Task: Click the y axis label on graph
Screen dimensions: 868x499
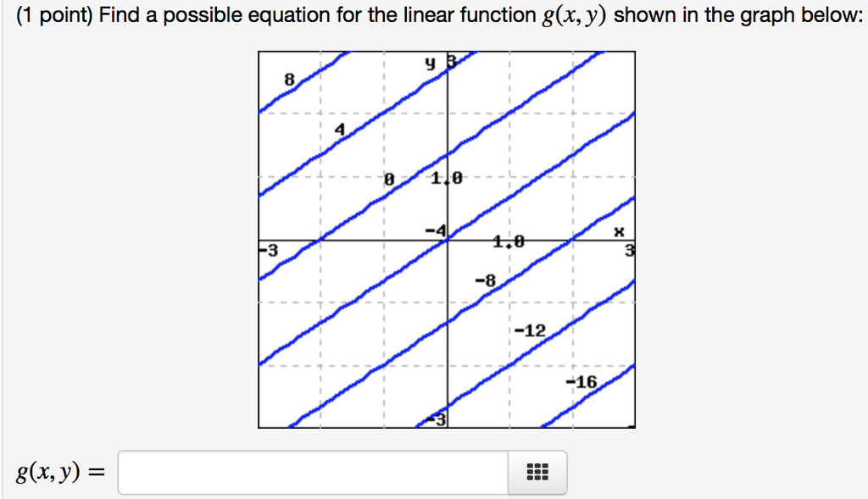Action: click(x=431, y=62)
